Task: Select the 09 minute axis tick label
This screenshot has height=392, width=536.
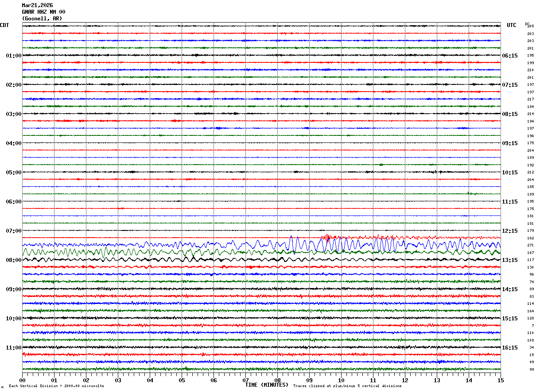Action: point(309,380)
